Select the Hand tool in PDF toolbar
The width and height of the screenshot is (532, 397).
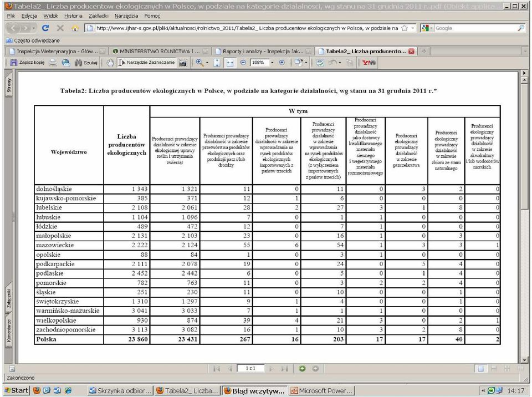[110, 63]
